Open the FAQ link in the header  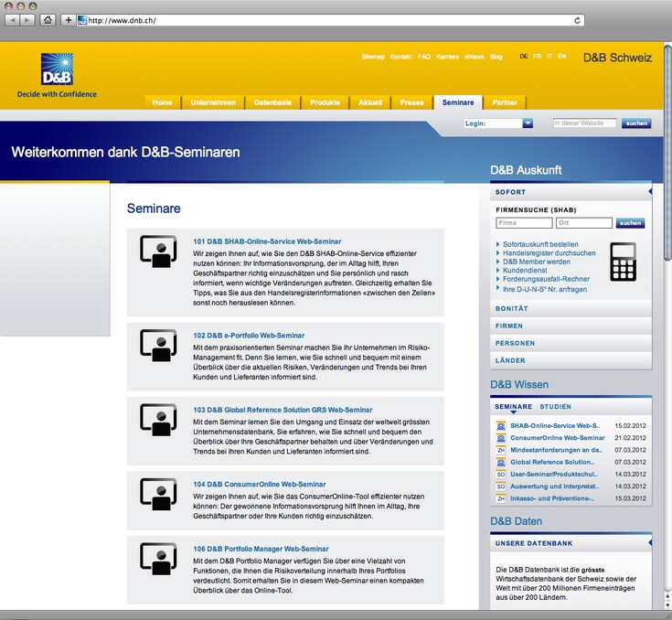[424, 57]
